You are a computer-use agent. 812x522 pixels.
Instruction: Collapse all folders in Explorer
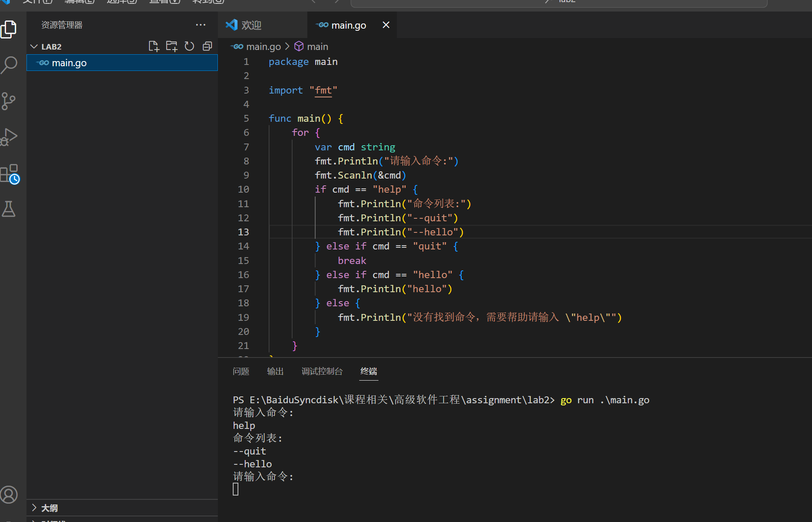[x=207, y=46]
